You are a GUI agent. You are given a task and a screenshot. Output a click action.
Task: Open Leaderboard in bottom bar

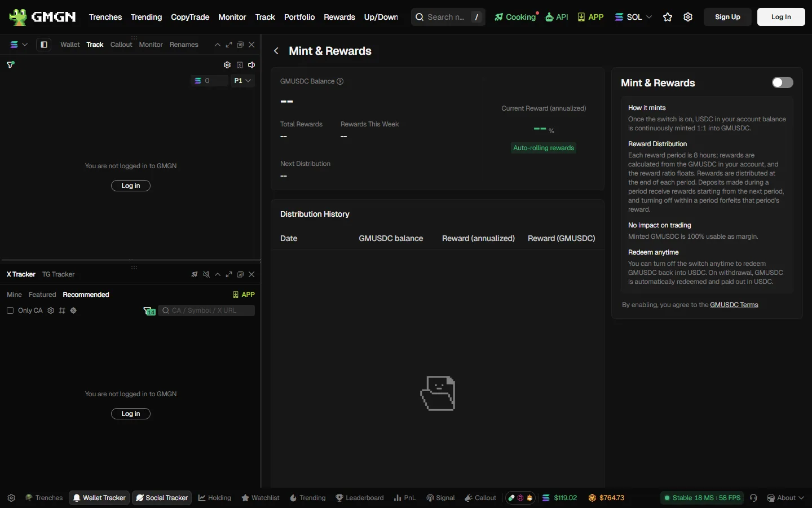tap(360, 498)
